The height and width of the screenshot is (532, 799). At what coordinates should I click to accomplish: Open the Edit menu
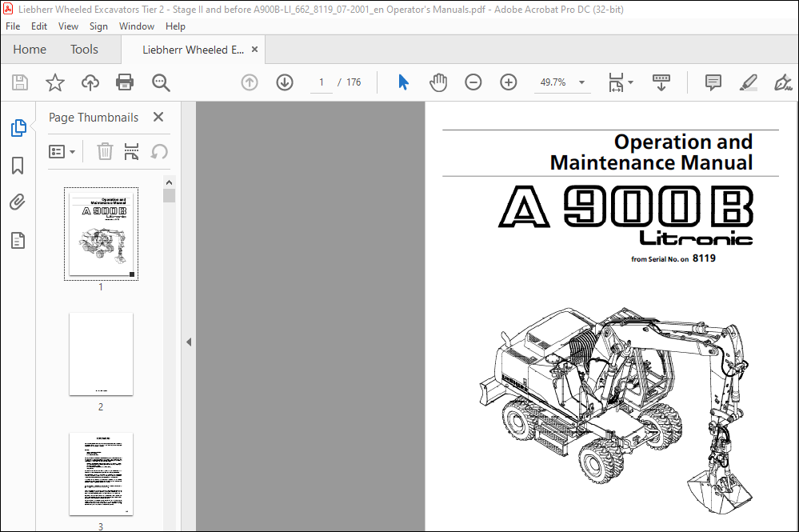[x=38, y=26]
